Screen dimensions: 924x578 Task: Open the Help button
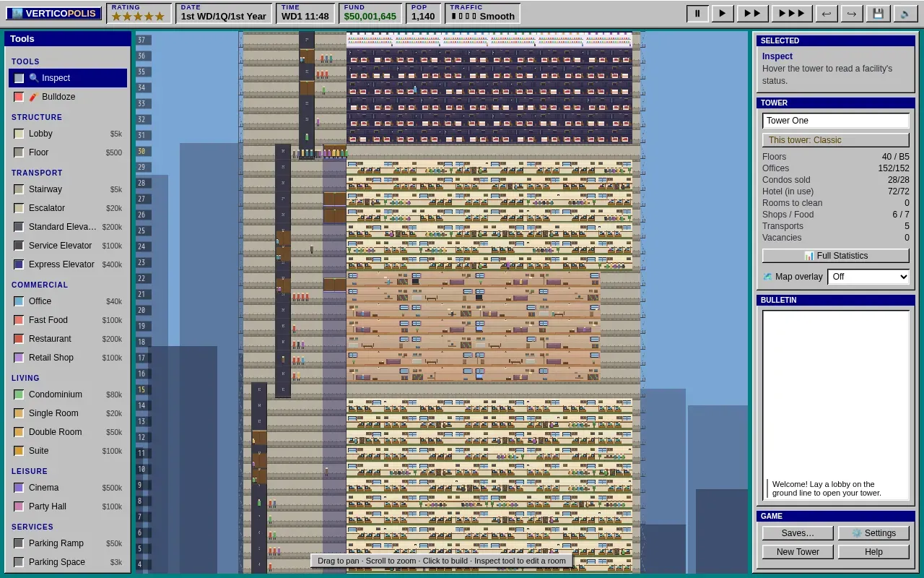click(873, 552)
